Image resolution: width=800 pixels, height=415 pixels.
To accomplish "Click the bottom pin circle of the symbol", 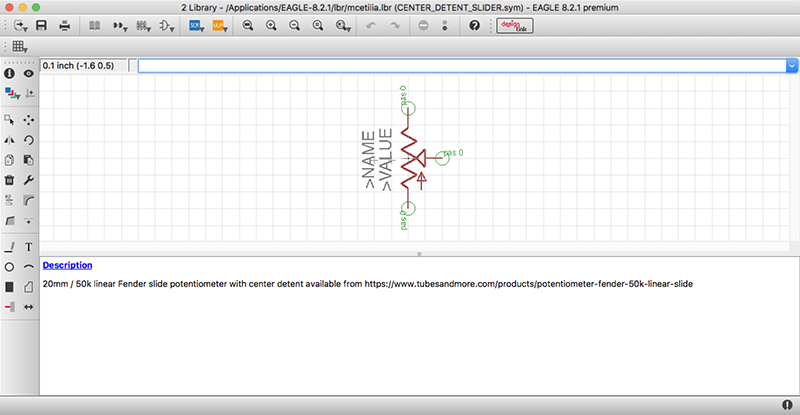I will click(408, 208).
